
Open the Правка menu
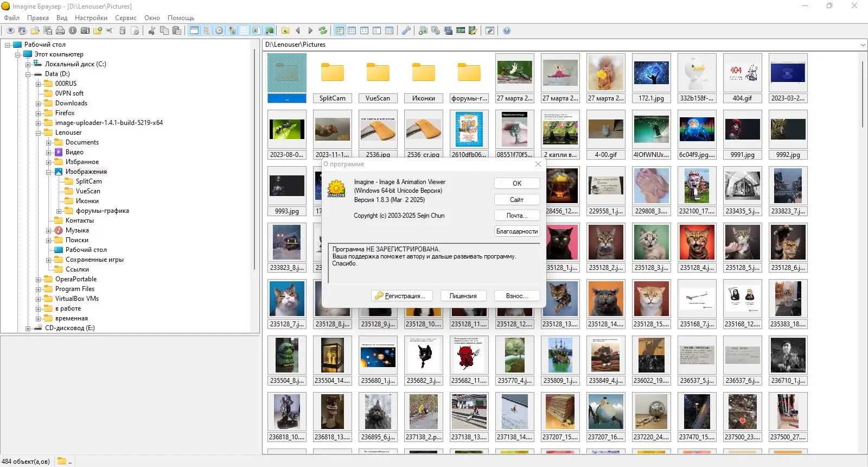click(38, 18)
